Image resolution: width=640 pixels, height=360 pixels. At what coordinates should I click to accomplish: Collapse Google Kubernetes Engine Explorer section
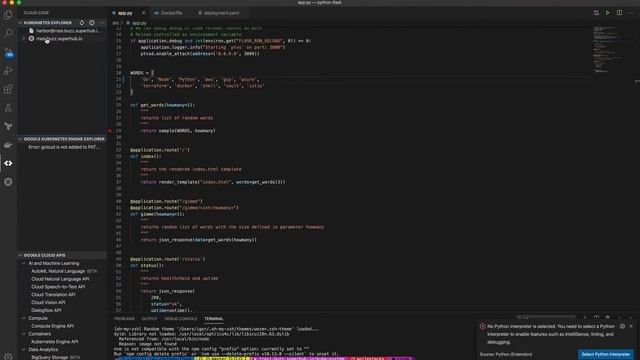click(x=62, y=139)
